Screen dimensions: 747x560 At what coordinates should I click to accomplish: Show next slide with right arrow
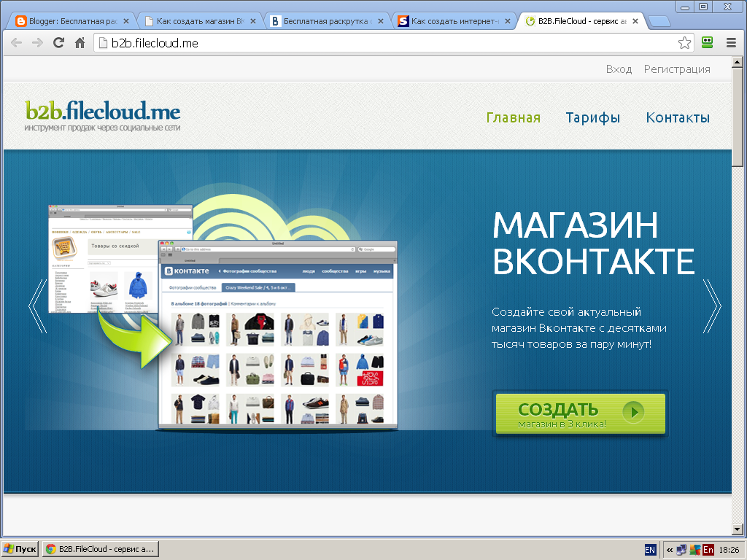(x=712, y=306)
